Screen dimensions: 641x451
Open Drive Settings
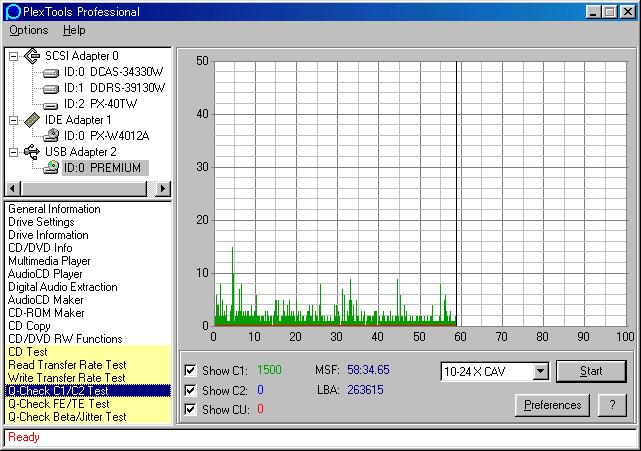41,222
